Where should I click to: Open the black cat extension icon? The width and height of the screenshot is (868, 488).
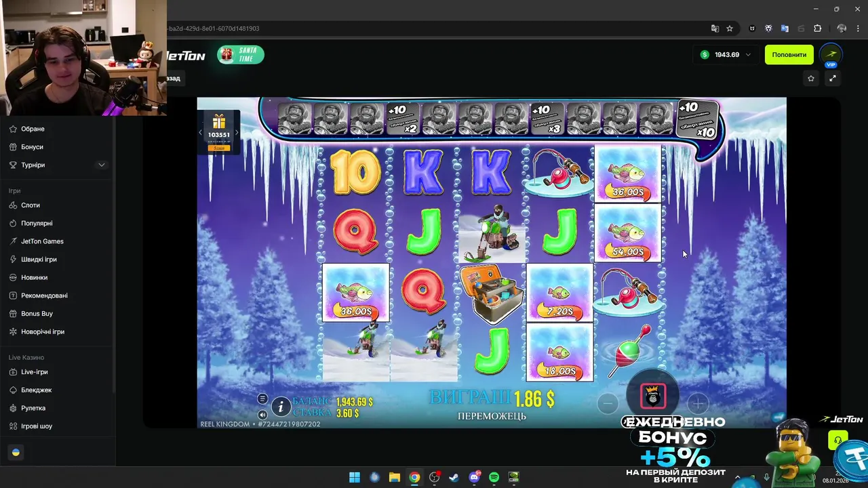[x=752, y=28]
